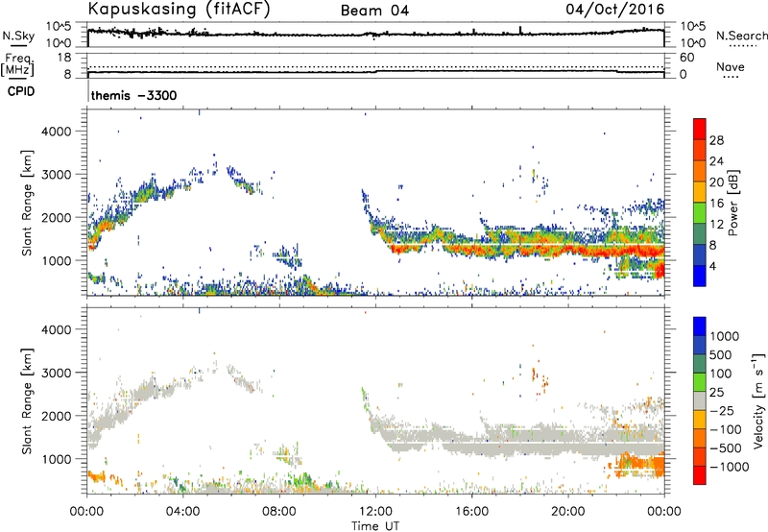Click the 1000 tick on velocity panel range axis

pos(57,459)
